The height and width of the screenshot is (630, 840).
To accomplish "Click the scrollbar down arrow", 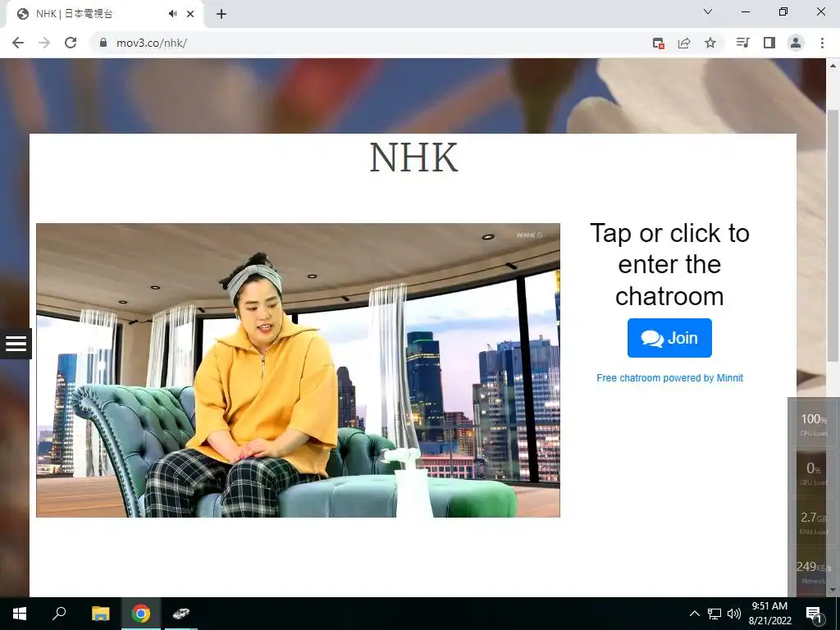I will click(x=833, y=590).
